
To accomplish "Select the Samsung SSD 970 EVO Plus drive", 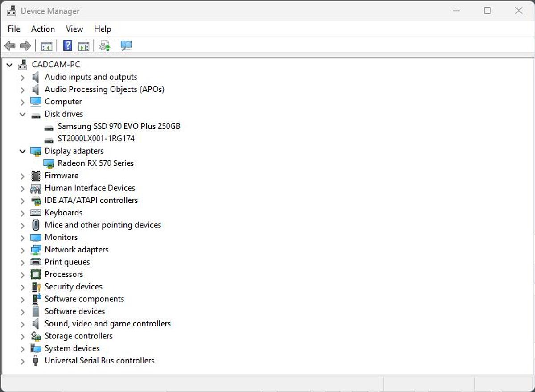I will (x=119, y=126).
